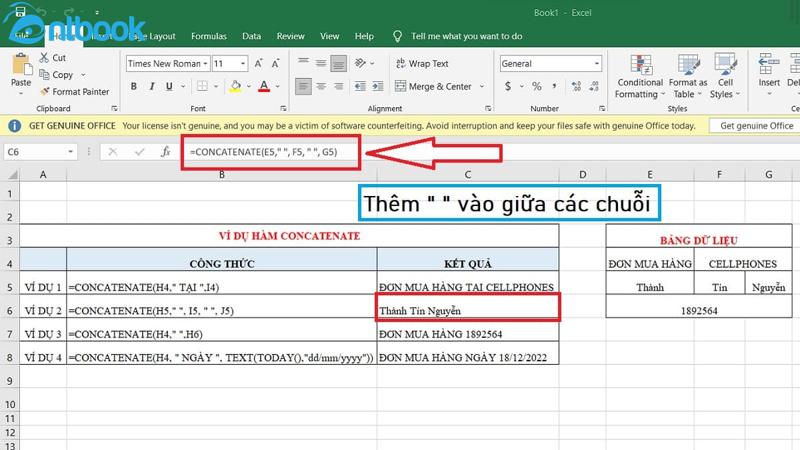Click the Insert cells icon
800x450 pixels.
(768, 64)
